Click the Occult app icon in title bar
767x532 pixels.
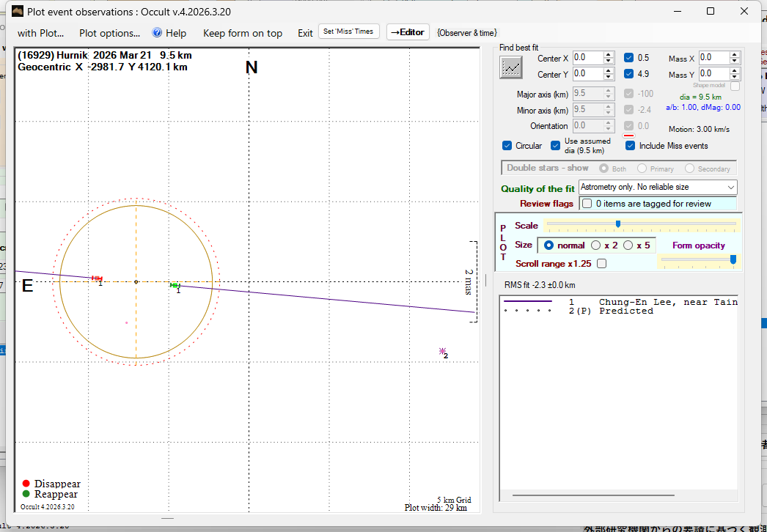point(16,11)
